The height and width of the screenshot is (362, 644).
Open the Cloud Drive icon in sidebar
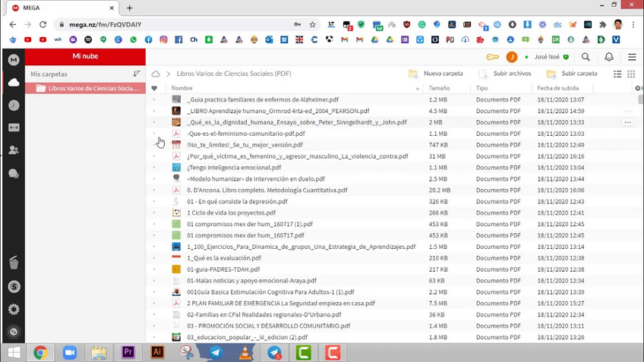coord(14,83)
